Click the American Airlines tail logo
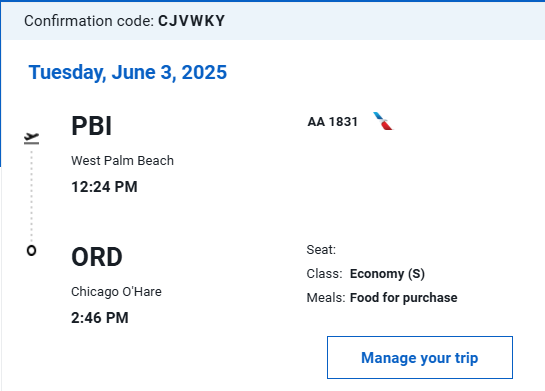This screenshot has height=391, width=545. tap(383, 121)
